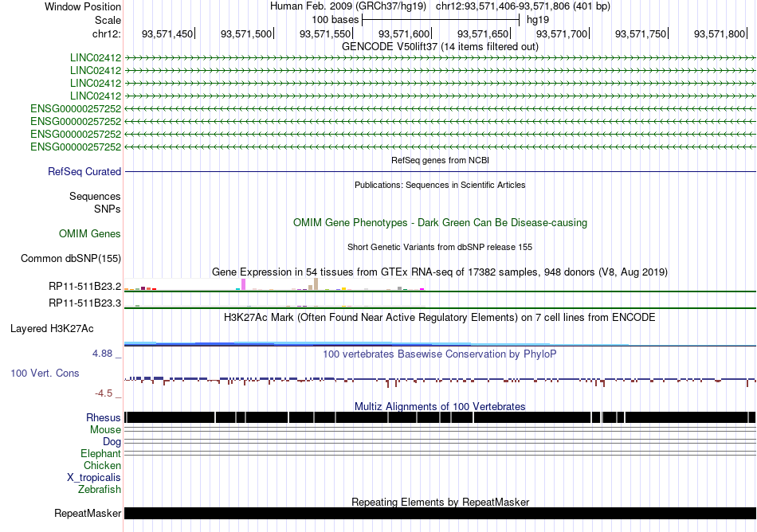This screenshot has width=757, height=532.
Task: Open the GENCODE V50lift37 track title
Action: coord(440,47)
